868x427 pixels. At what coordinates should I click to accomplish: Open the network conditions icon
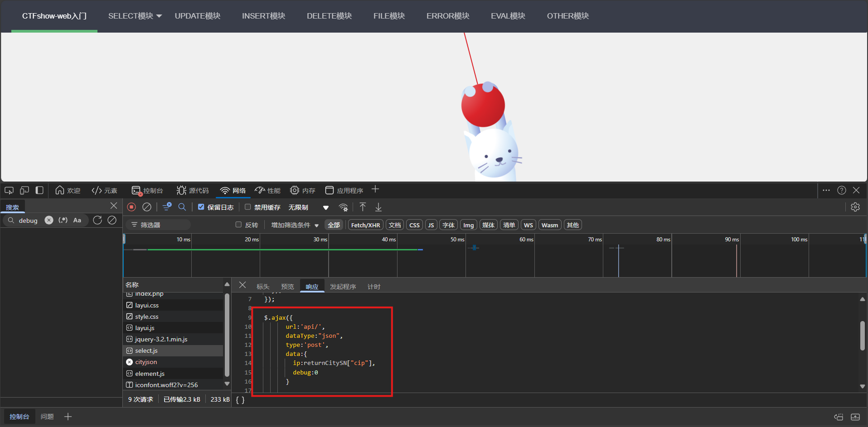click(x=344, y=207)
